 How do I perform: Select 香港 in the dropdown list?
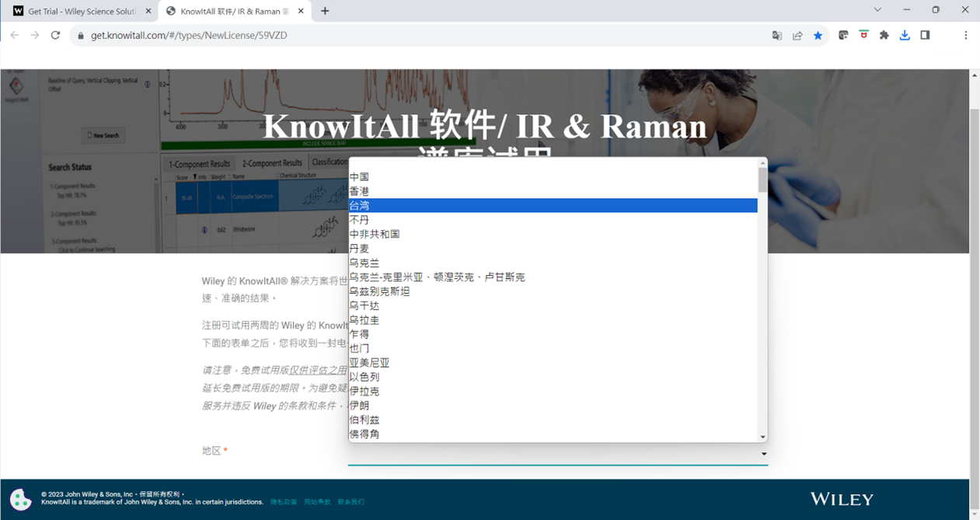click(553, 191)
